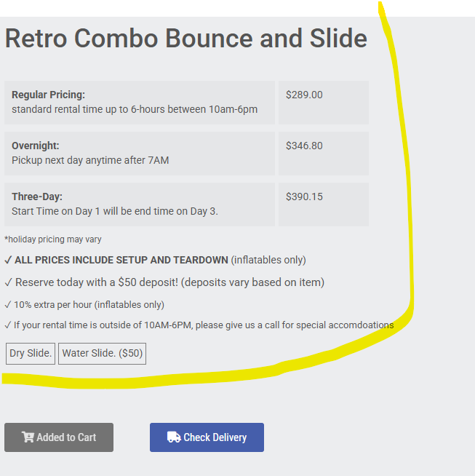Click checkmark beside Reserve today line
The image size is (475, 476).
8,282
